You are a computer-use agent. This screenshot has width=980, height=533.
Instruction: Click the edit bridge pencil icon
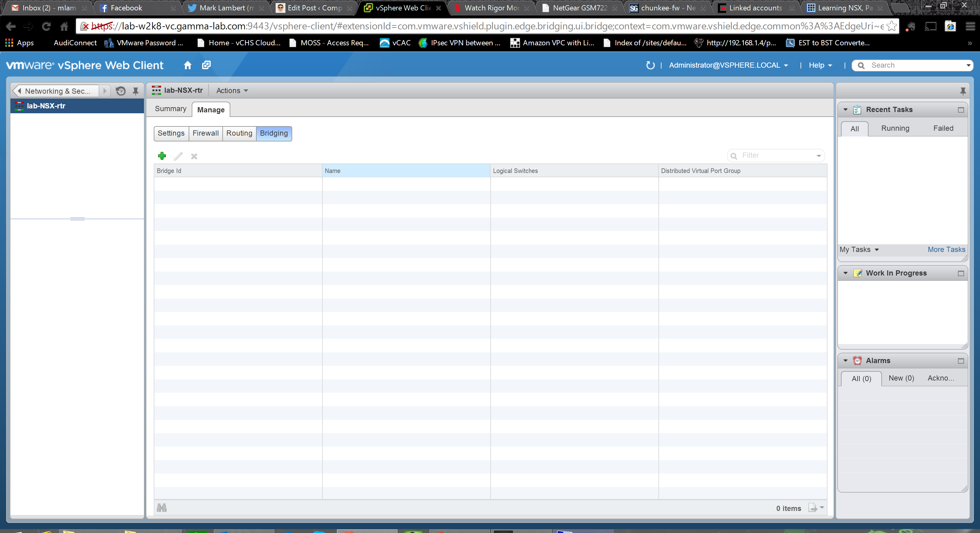coord(178,156)
